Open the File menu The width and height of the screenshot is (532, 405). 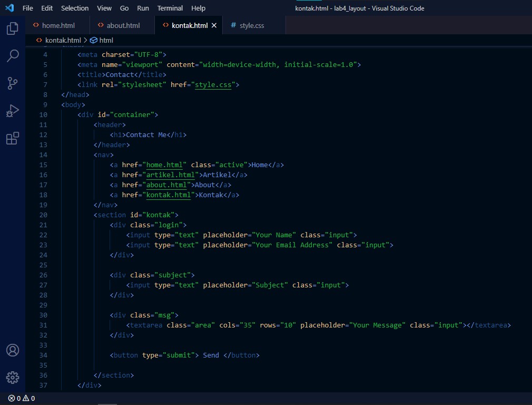coord(27,8)
